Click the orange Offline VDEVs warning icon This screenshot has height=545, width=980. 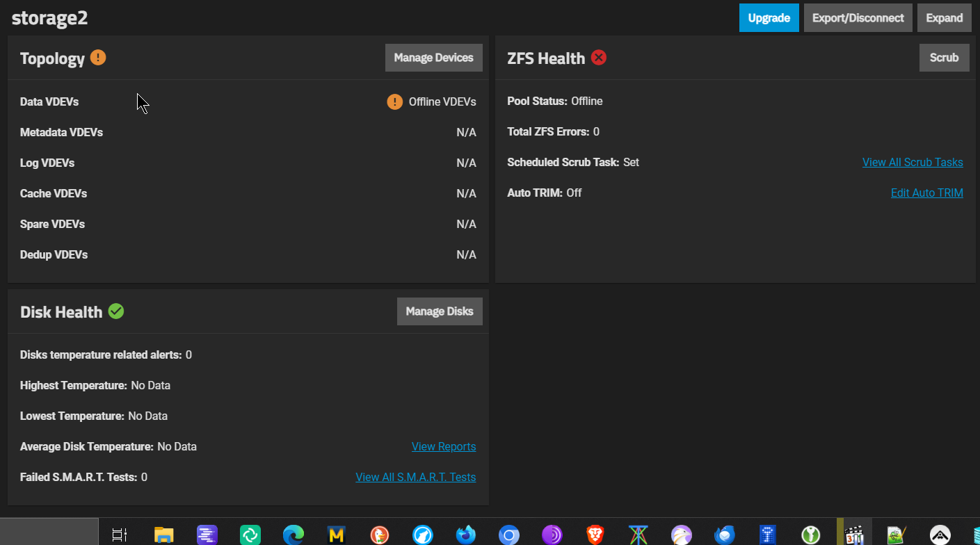pyautogui.click(x=394, y=102)
